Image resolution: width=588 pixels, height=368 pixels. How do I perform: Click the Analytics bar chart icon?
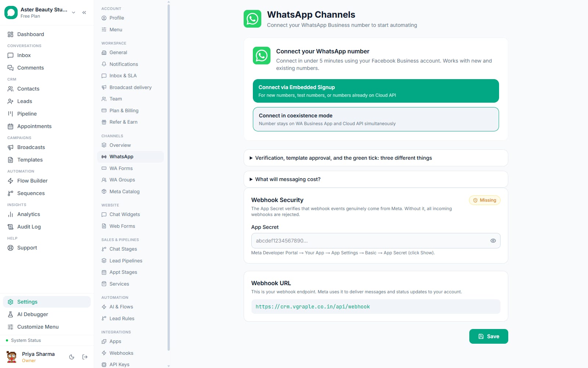click(x=10, y=214)
